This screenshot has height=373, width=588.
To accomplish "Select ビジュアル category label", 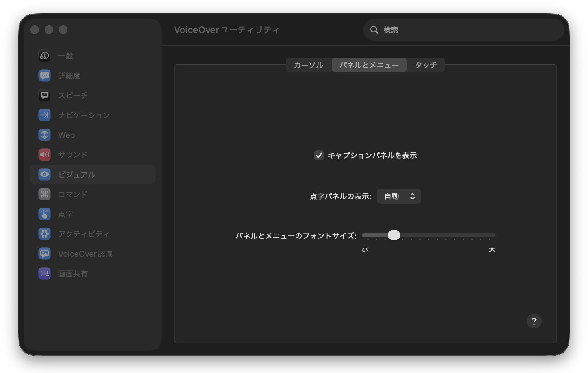I will click(x=77, y=174).
